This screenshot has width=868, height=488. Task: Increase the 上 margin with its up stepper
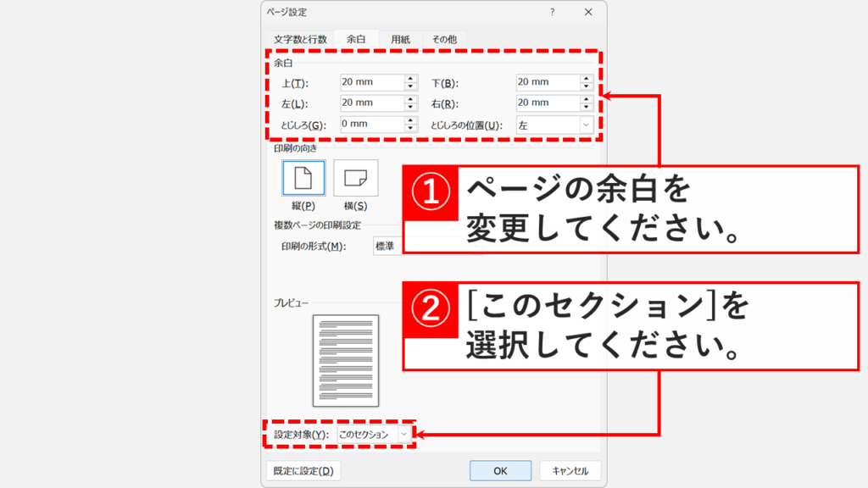tap(411, 78)
